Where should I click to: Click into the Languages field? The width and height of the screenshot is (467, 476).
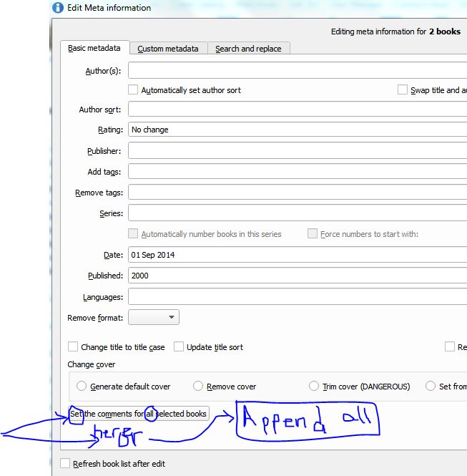click(x=298, y=296)
